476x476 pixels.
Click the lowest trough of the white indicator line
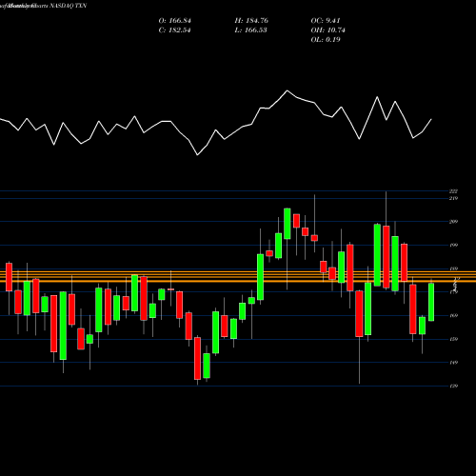(x=197, y=155)
